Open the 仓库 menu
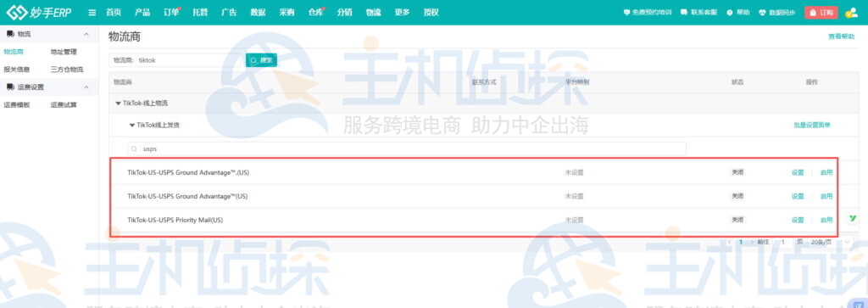Image resolution: width=868 pixels, height=308 pixels. tap(315, 12)
